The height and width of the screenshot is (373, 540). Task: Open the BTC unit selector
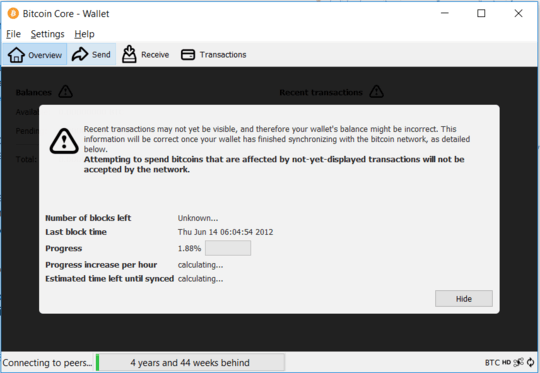(x=492, y=363)
